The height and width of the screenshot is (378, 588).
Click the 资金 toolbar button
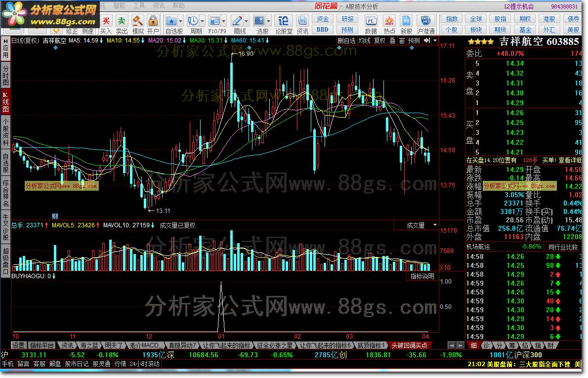click(x=323, y=19)
